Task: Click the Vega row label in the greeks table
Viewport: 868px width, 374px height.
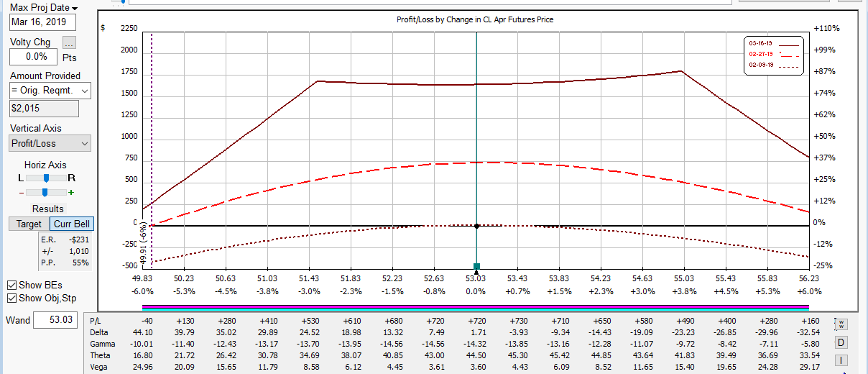Action: point(100,367)
